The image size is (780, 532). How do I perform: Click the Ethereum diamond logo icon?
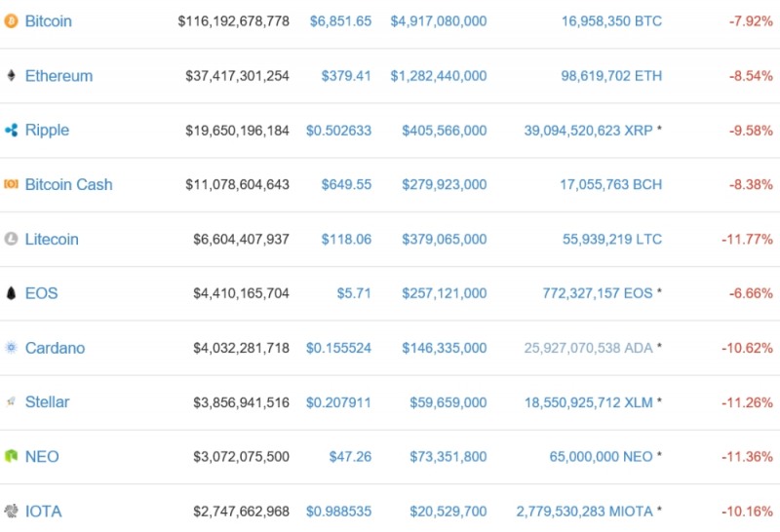pyautogui.click(x=11, y=75)
